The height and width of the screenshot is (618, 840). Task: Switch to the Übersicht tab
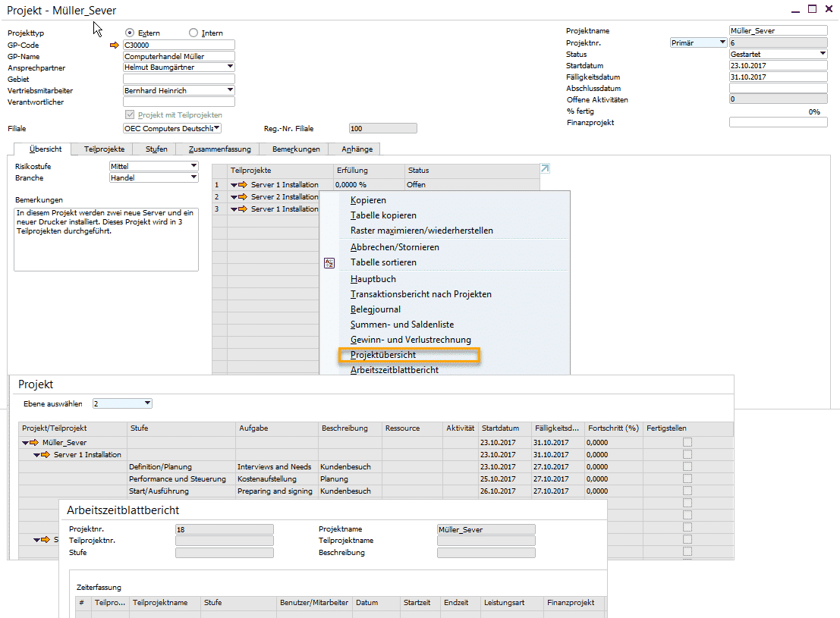(x=45, y=149)
